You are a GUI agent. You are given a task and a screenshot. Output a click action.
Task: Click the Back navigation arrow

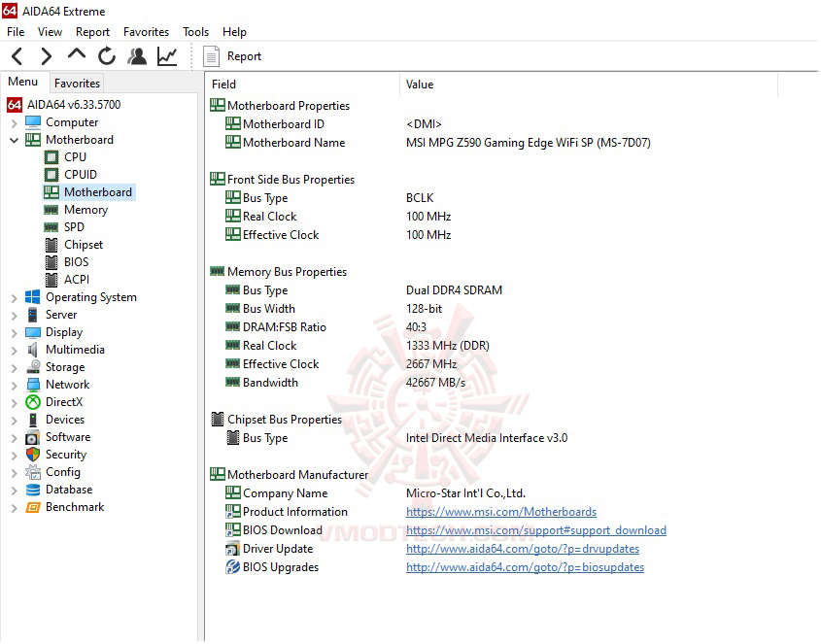click(17, 56)
